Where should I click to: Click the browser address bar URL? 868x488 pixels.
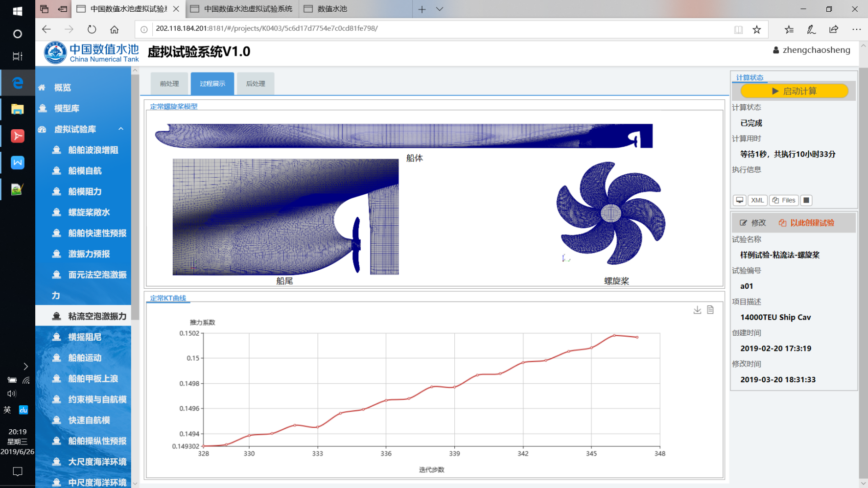pyautogui.click(x=267, y=28)
